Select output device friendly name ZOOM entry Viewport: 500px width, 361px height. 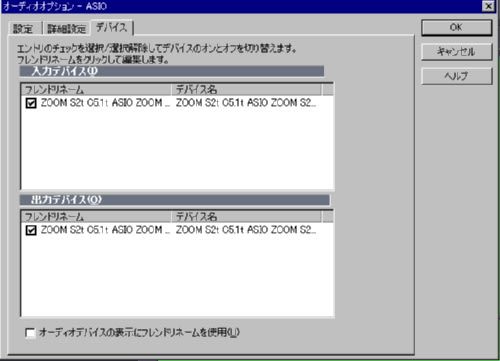click(105, 230)
